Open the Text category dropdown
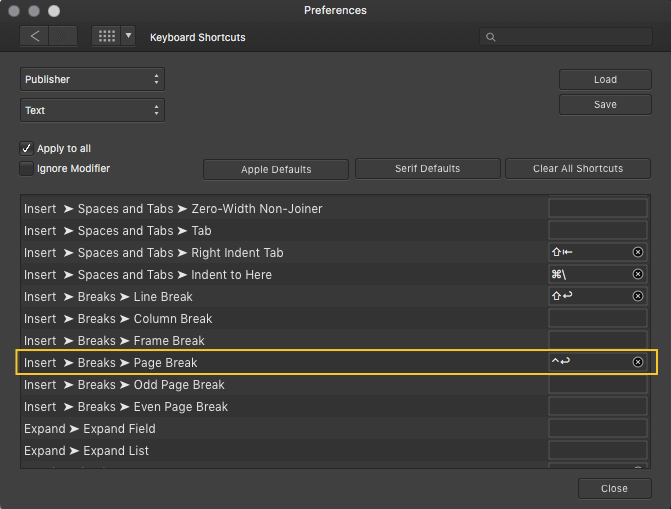This screenshot has height=509, width=671. (x=92, y=111)
